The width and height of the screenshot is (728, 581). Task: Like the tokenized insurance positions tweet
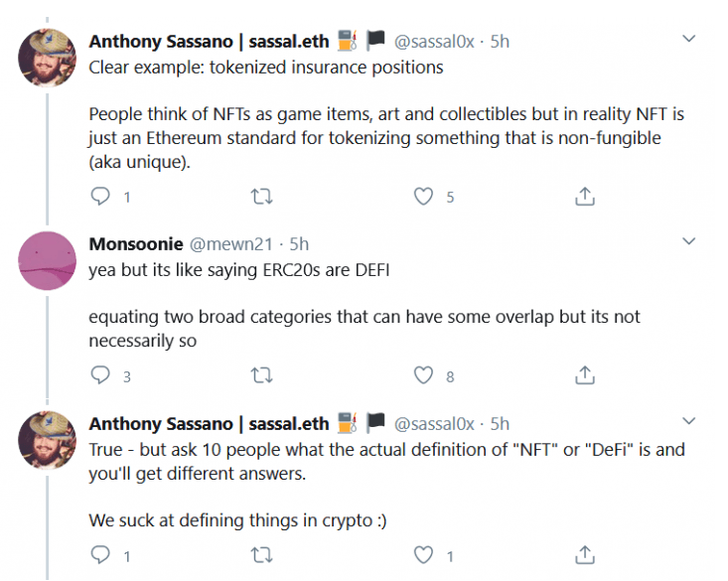click(x=424, y=197)
